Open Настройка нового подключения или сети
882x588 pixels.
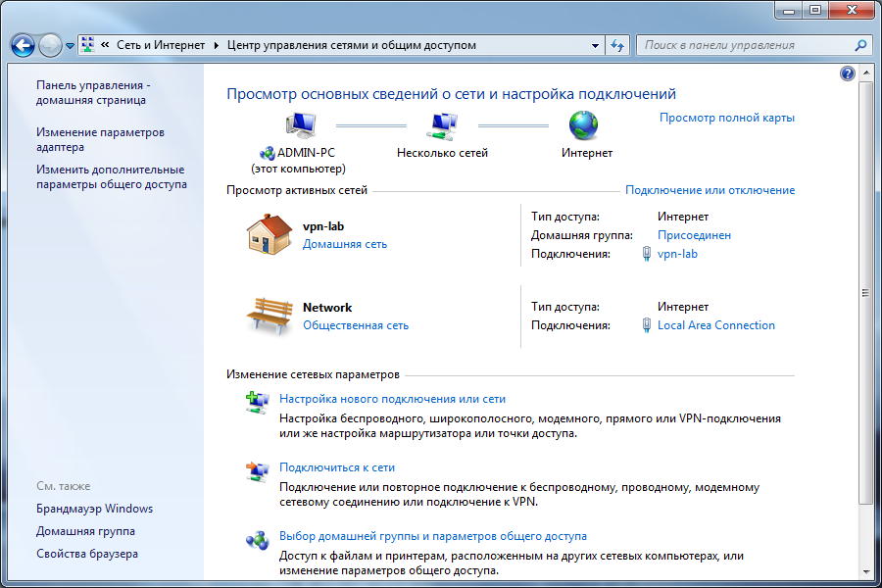click(392, 399)
